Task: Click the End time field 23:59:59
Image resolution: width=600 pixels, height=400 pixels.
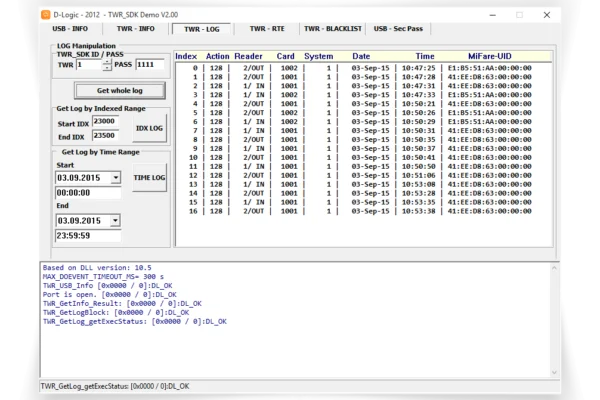Action: tap(88, 235)
